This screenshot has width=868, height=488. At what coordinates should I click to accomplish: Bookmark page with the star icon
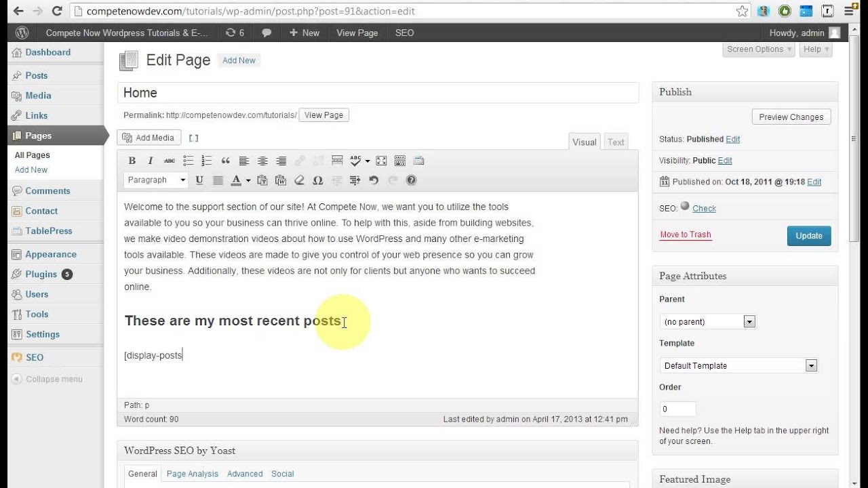tap(743, 12)
